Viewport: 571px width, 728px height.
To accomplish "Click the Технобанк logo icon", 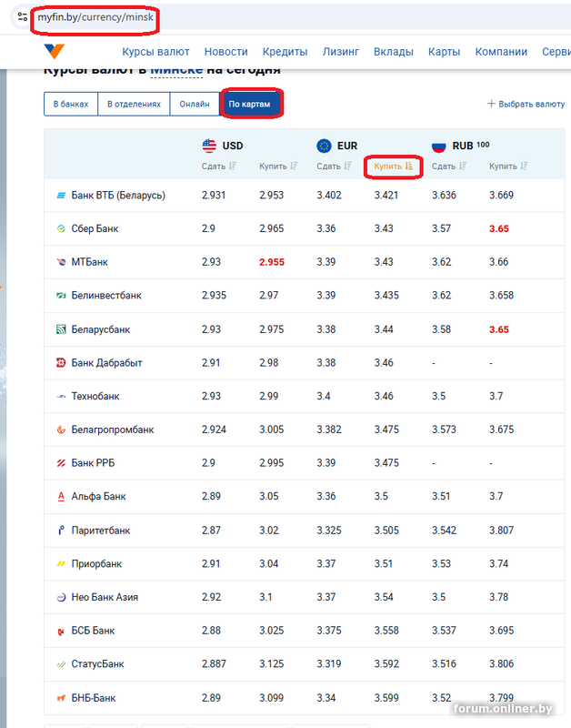I will 61,396.
